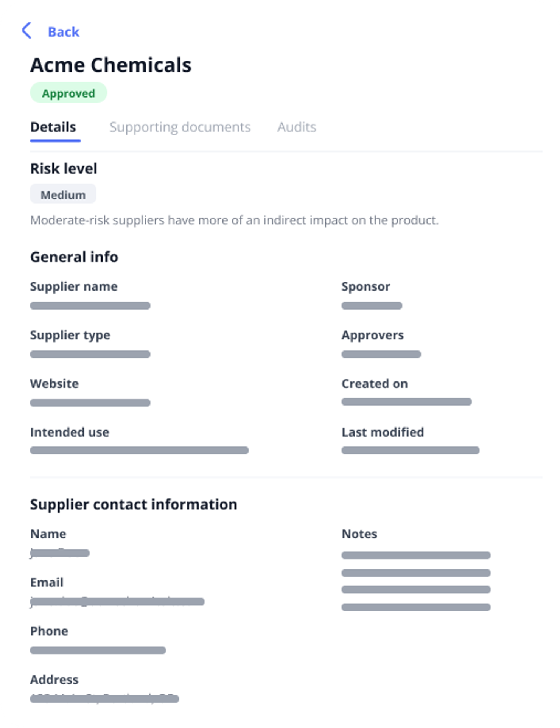Click the contact Email address value
The height and width of the screenshot is (728, 560).
click(117, 602)
